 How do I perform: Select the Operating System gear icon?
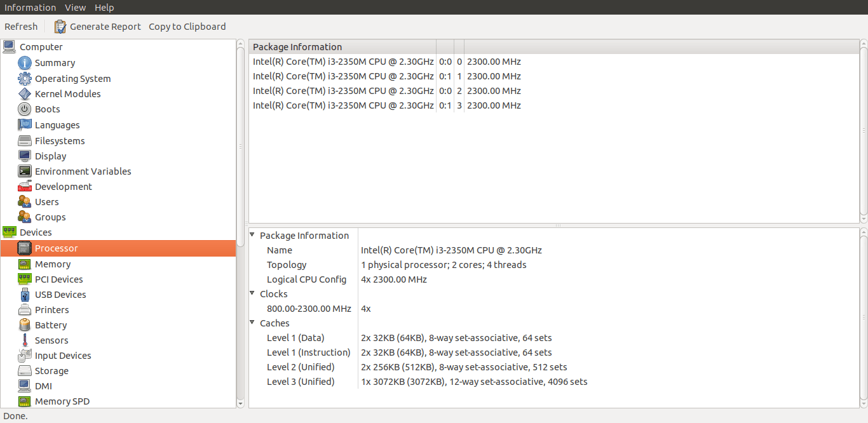tap(25, 79)
